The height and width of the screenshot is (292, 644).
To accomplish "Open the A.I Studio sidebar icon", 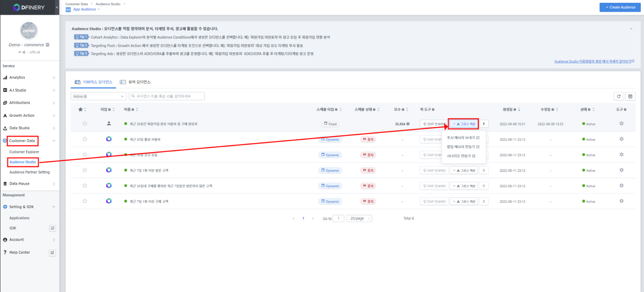I will (5, 90).
